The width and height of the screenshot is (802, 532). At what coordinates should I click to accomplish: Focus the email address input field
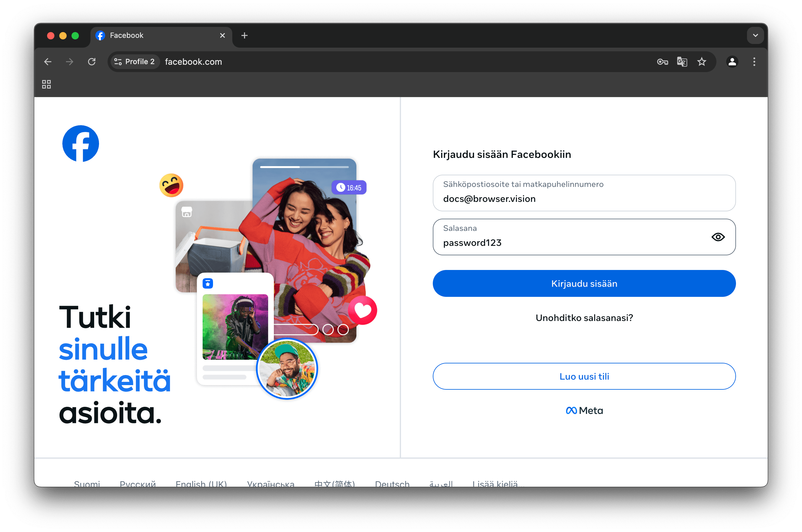pos(584,198)
